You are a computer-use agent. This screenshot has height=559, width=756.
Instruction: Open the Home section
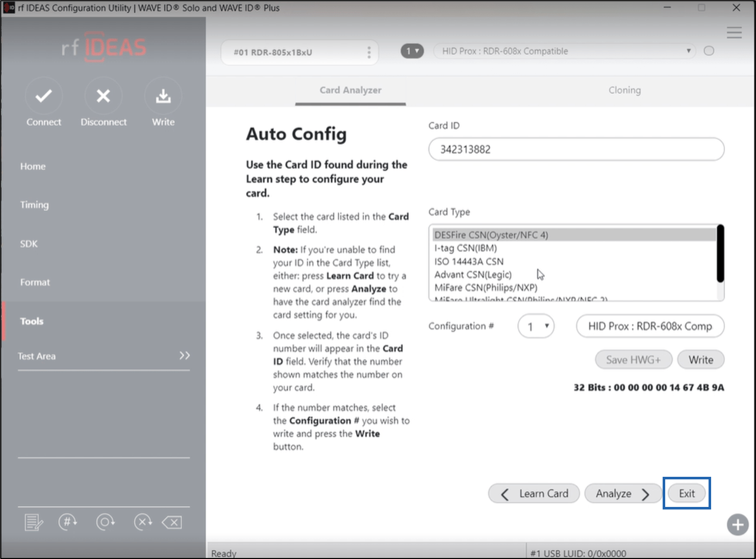click(x=33, y=166)
